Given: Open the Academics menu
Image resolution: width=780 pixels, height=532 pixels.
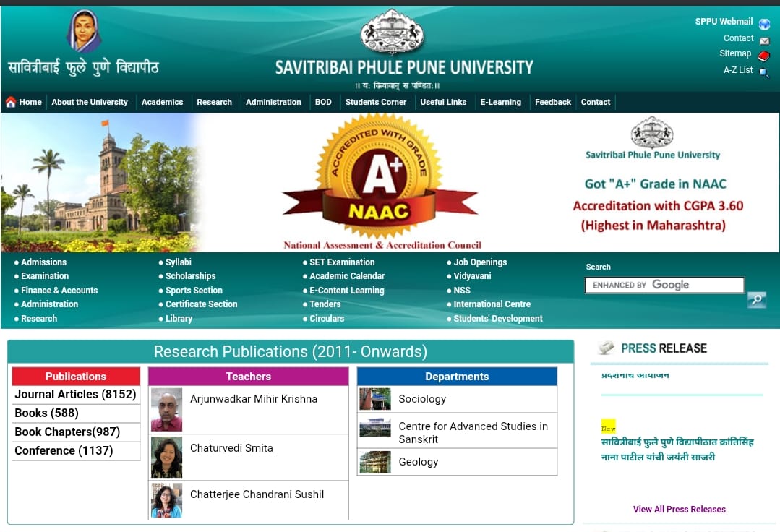Looking at the screenshot, I should point(162,103).
